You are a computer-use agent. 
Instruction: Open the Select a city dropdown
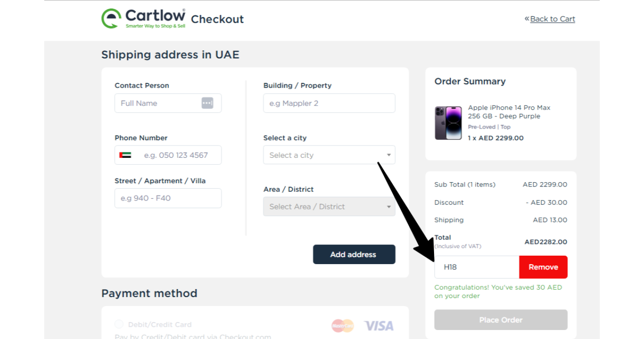(x=329, y=155)
